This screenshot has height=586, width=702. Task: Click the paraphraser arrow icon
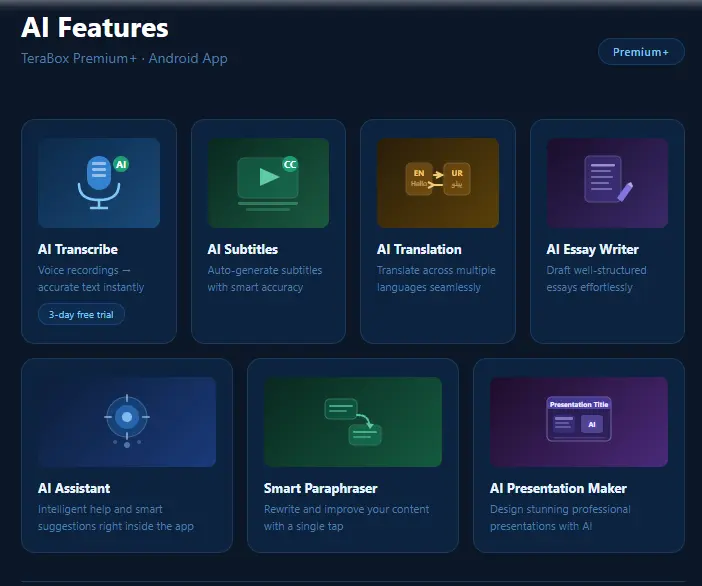click(x=353, y=422)
